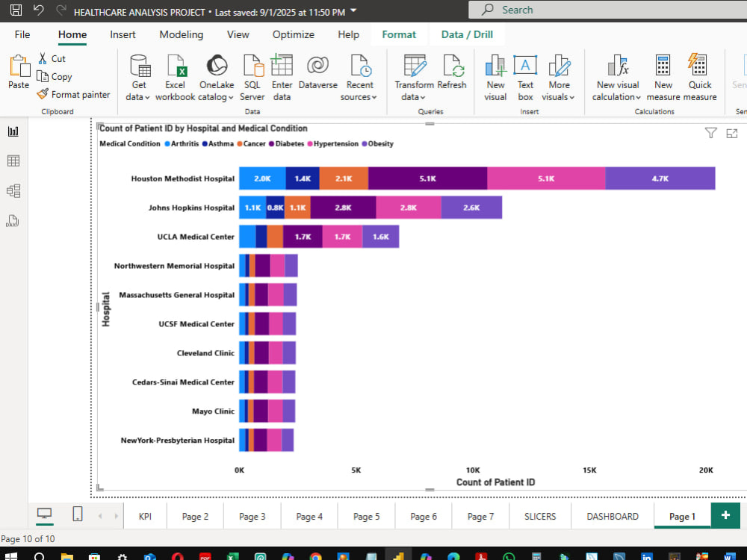747x560 pixels.
Task: Cut the selected item
Action: [52, 58]
